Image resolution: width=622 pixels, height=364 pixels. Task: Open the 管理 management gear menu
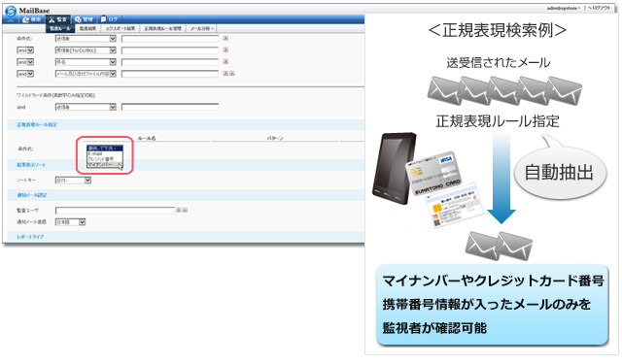(x=84, y=19)
